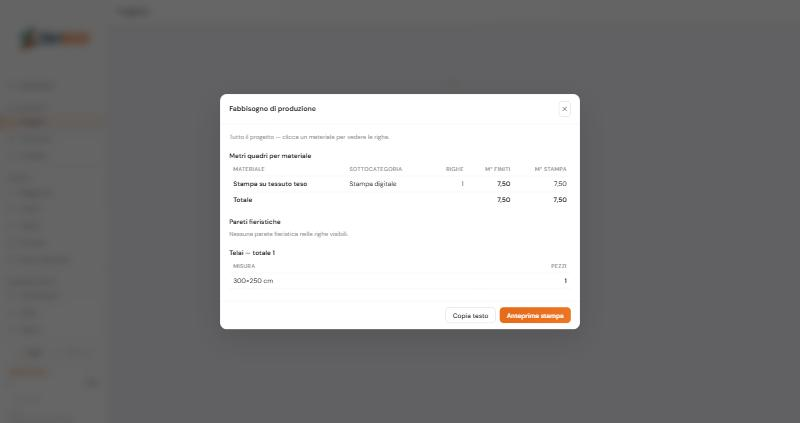The width and height of the screenshot is (800, 423).
Task: Click the Pezzi column header
Action: [558, 266]
